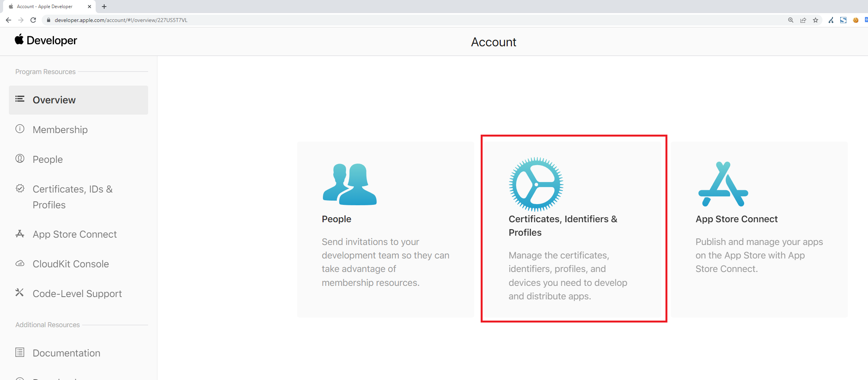
Task: Bookmark this page with the star icon
Action: (816, 20)
